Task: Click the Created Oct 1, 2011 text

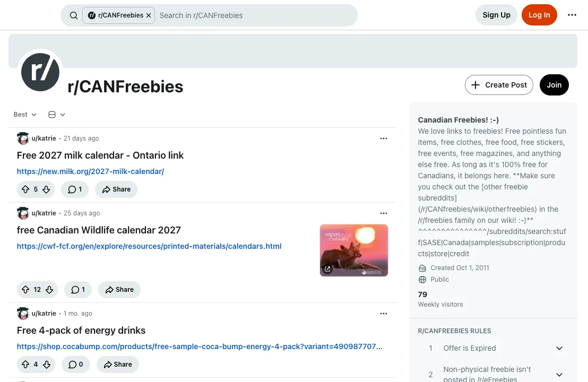Action: pos(460,267)
